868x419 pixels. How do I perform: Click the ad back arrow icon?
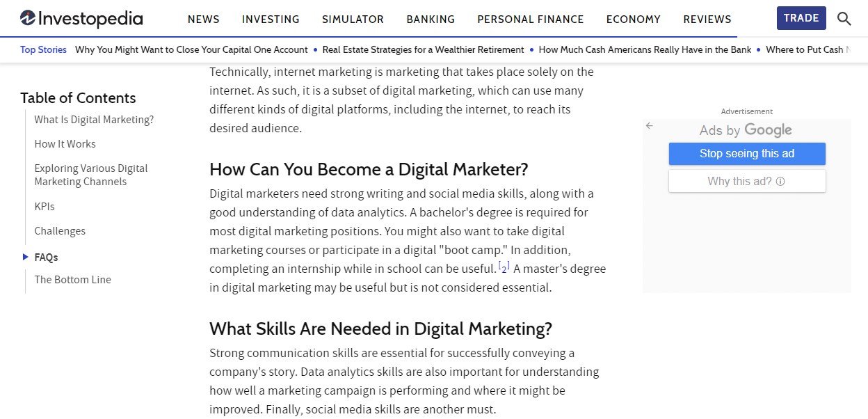tap(650, 126)
